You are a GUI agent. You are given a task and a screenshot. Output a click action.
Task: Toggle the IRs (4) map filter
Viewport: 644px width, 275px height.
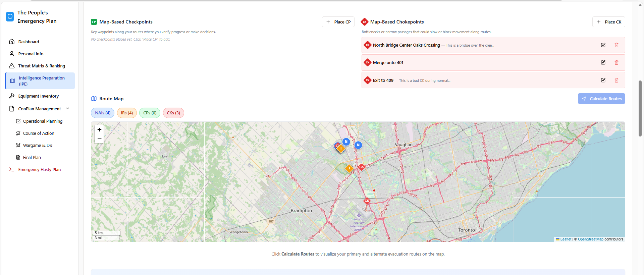point(127,113)
